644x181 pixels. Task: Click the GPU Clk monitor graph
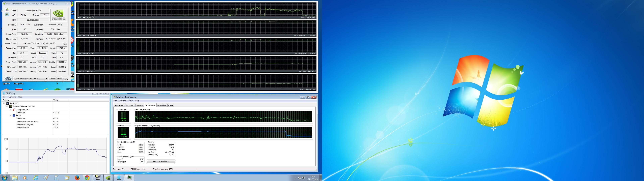point(196,29)
